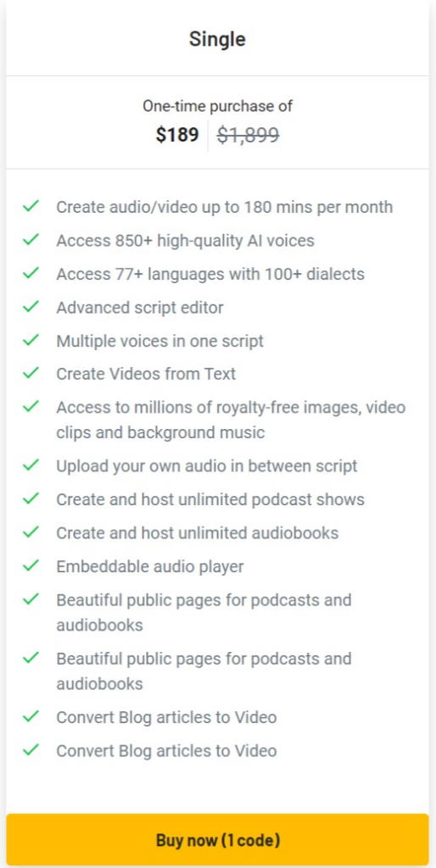Screen dimensions: 436x868
Task: Click checkmark next to 850+ AI voices
Action: tap(31, 240)
